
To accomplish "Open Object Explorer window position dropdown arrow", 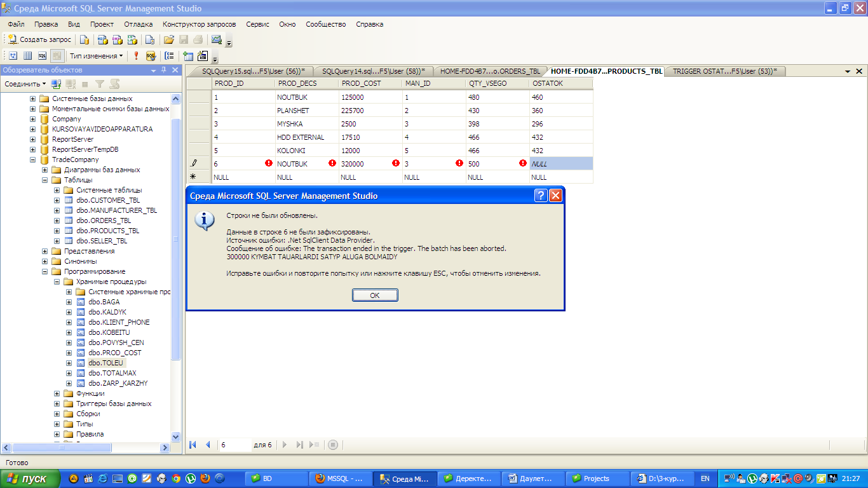I will click(153, 70).
